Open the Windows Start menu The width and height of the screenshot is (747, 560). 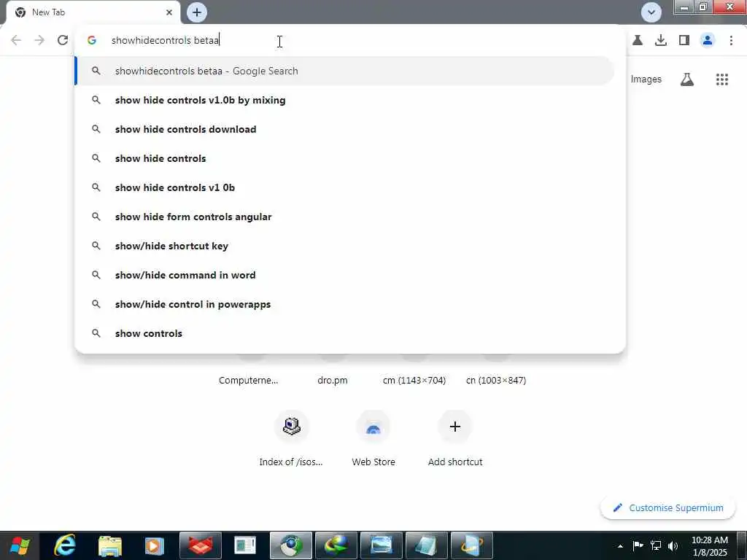[20, 545]
